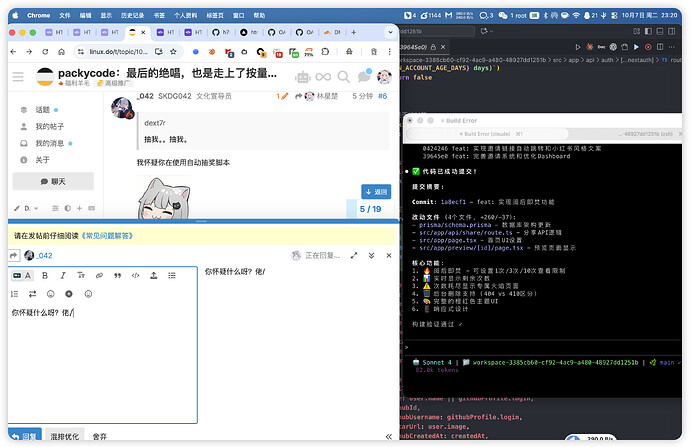Bookmark this page with star icon
The image size is (690, 447).
[x=173, y=51]
